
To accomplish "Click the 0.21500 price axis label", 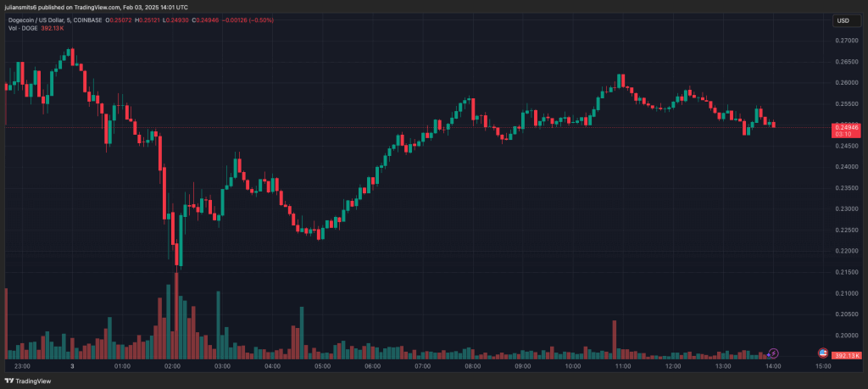I will [845, 272].
